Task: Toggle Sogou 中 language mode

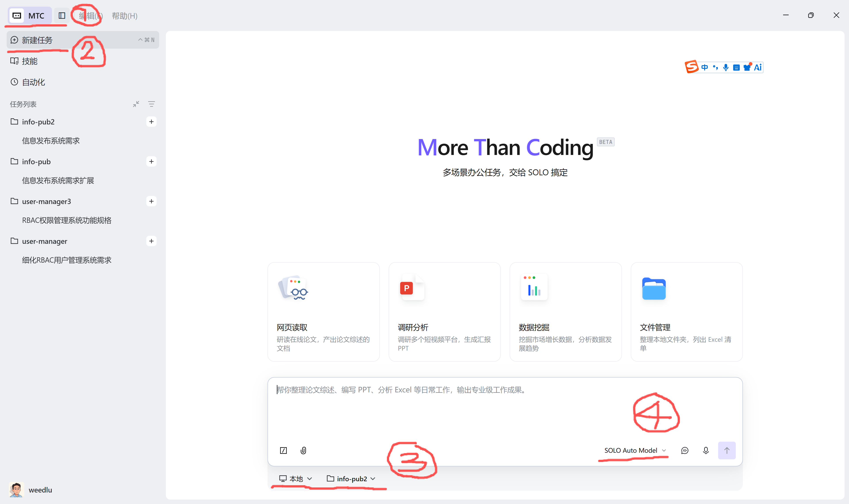Action: [x=704, y=67]
